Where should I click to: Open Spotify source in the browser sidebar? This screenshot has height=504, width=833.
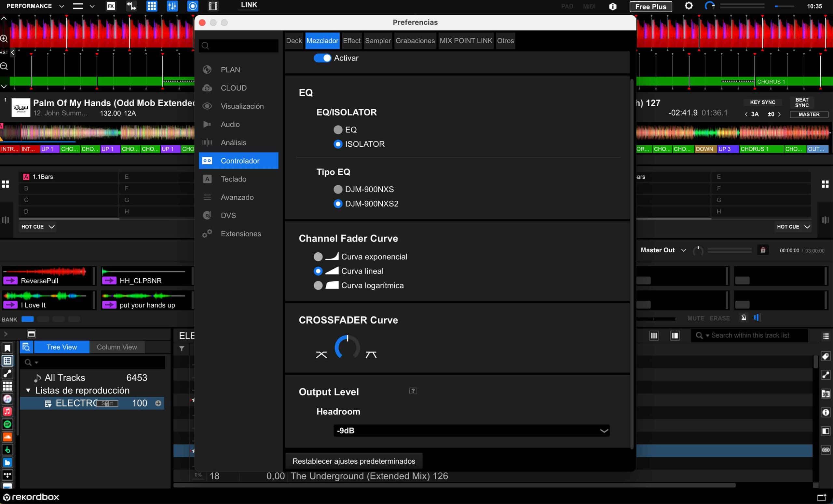7,424
